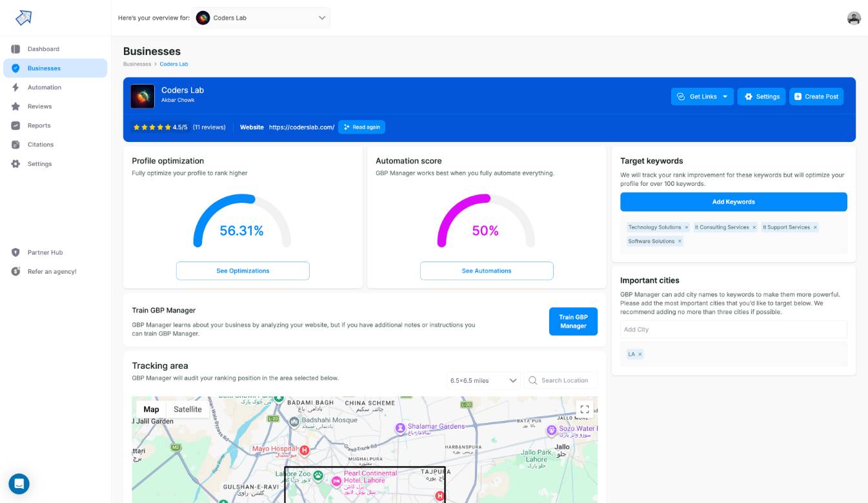Viewport: 868px width, 503px height.
Task: Click the 56.31% profile optimization gauge
Action: 242,221
